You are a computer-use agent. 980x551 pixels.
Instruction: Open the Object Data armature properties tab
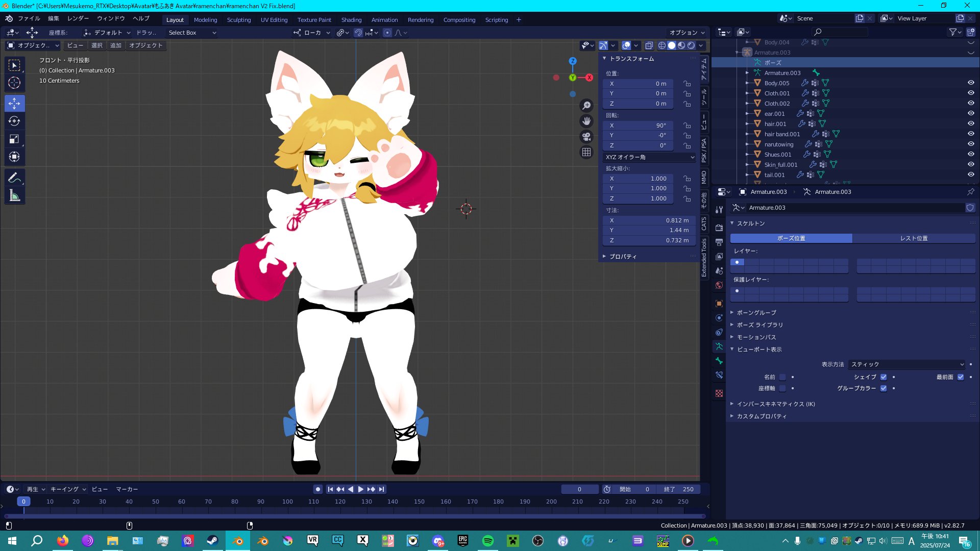[719, 346]
